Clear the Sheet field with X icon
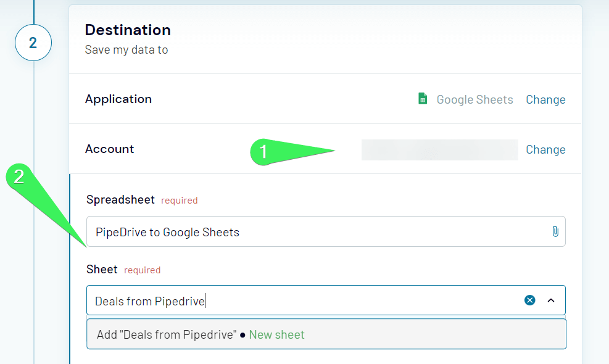This screenshot has width=609, height=364. (529, 300)
